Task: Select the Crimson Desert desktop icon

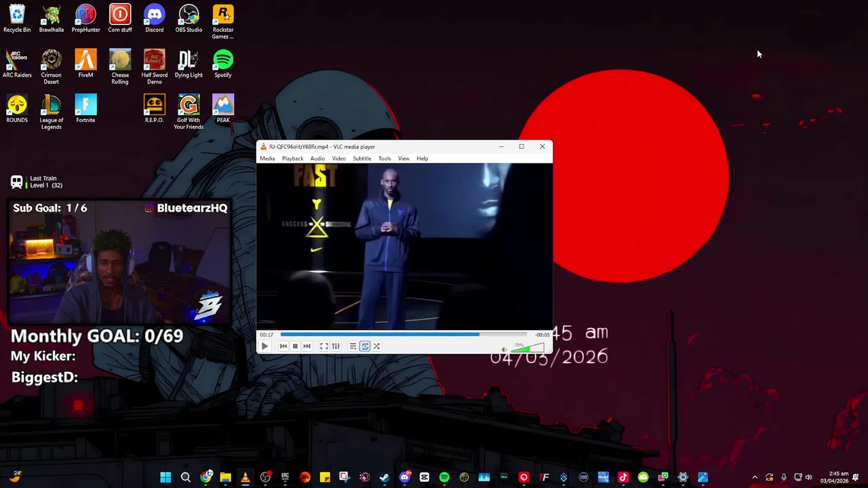Action: [x=52, y=67]
